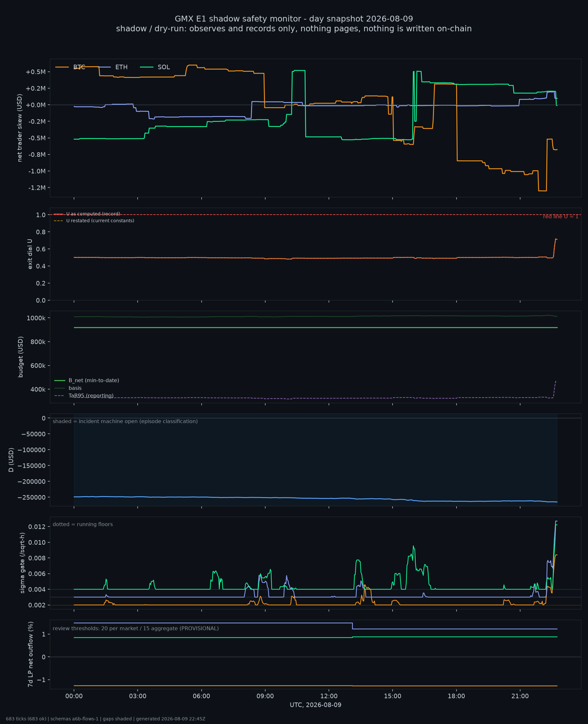Click the "18:00" time axis tick

[456, 696]
